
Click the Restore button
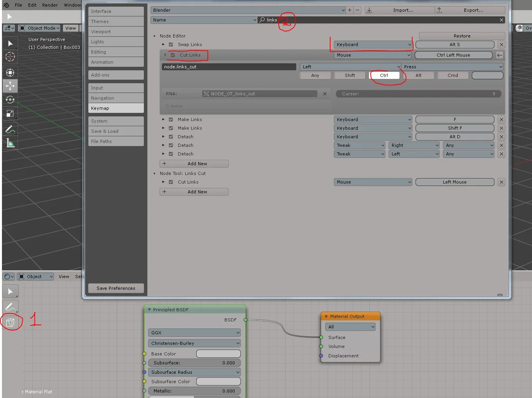(462, 36)
